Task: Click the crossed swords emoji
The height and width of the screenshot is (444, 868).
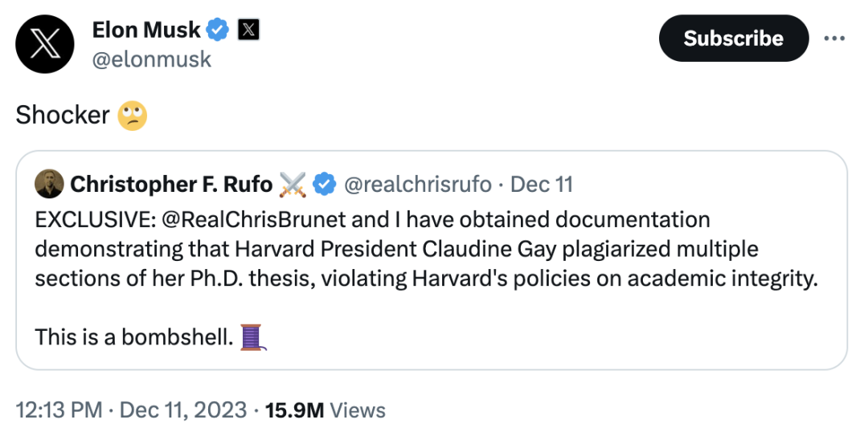Action: pos(293,185)
